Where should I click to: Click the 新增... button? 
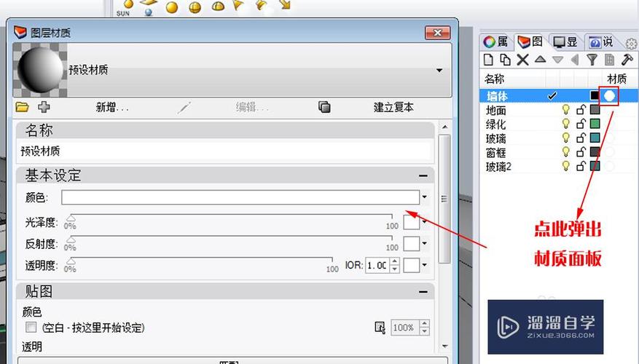pos(112,108)
